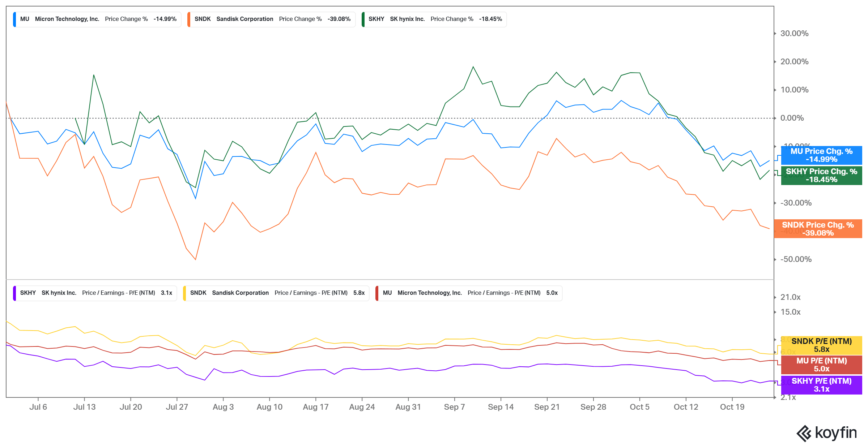Viewport: 868px width, 448px height.
Task: Click the 10.00% y-axis tick label
Action: 794,90
